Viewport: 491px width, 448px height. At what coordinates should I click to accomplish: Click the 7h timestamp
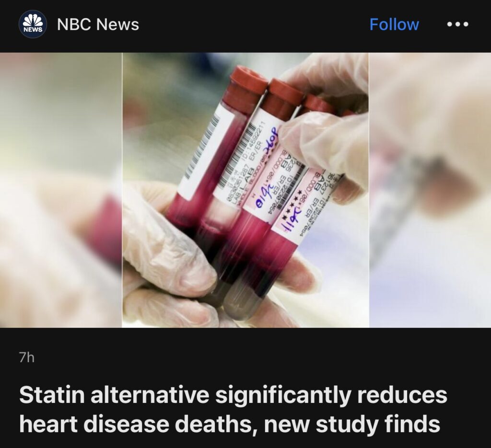(x=27, y=357)
